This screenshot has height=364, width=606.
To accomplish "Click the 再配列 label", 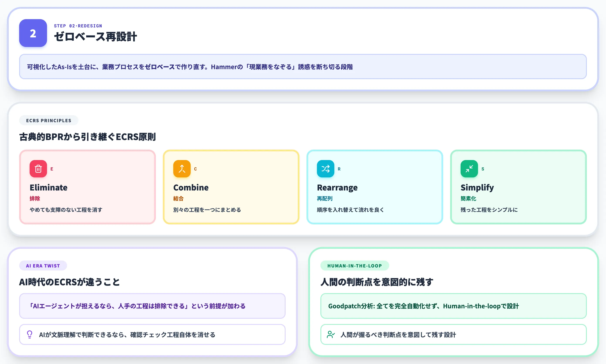I will (x=325, y=199).
